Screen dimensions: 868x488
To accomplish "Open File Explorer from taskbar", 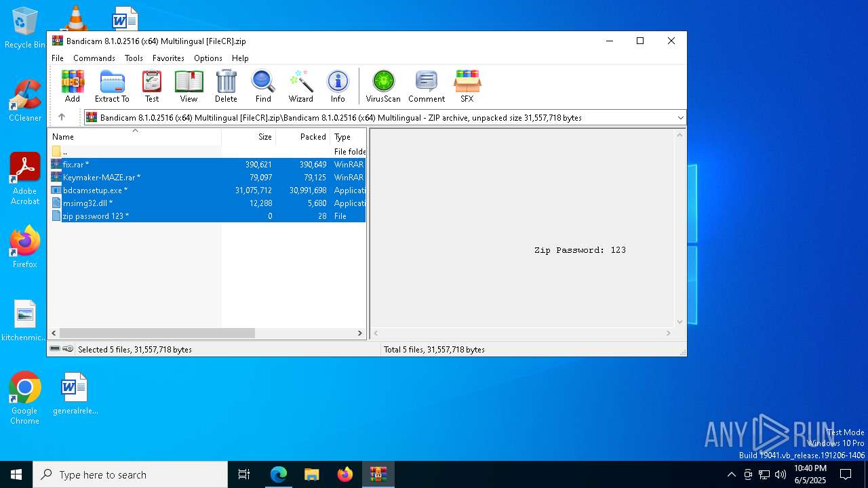I will pyautogui.click(x=312, y=474).
